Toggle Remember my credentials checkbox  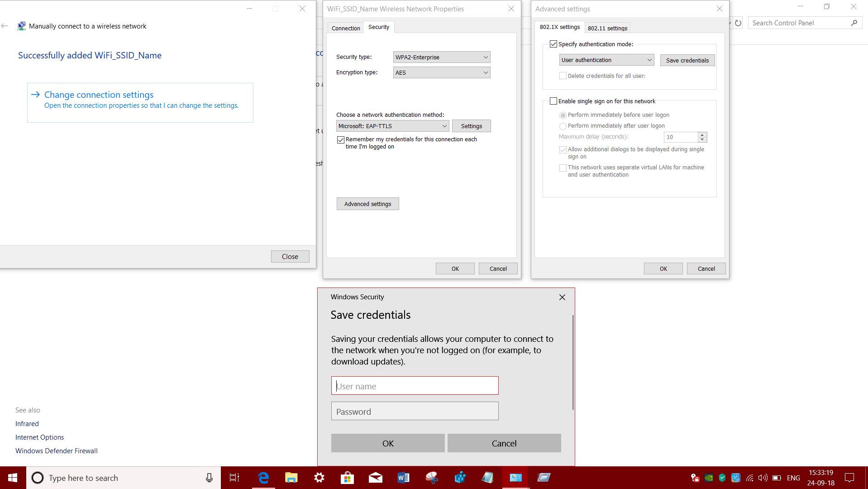point(341,140)
